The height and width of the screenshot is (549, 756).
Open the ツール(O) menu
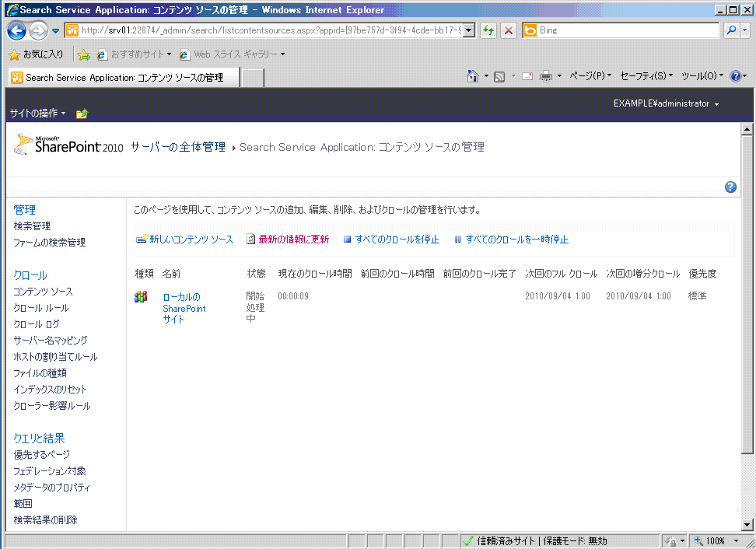click(702, 76)
